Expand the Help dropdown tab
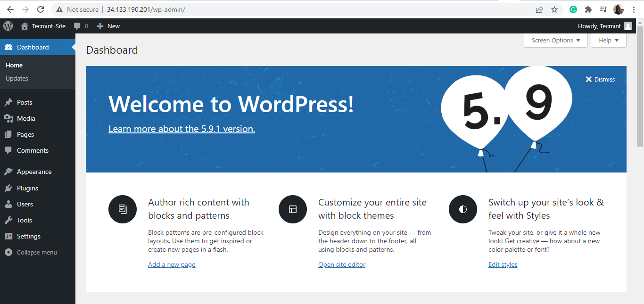The image size is (644, 304). (609, 41)
